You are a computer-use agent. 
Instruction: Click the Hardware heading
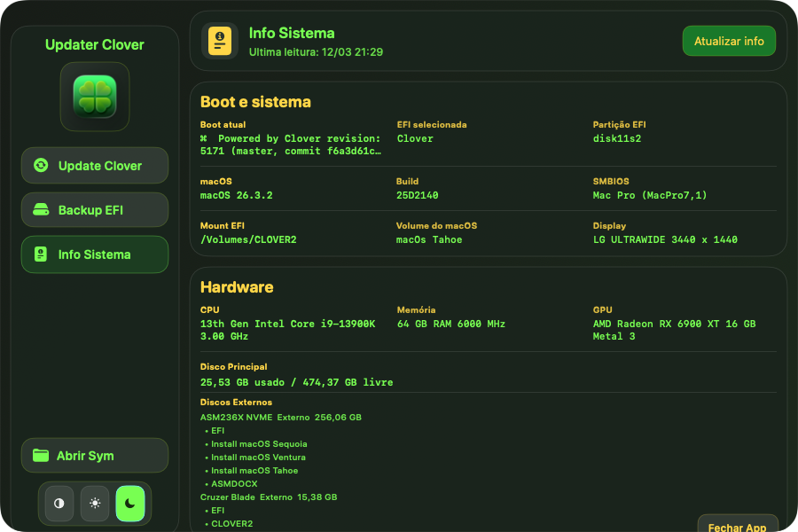(237, 287)
